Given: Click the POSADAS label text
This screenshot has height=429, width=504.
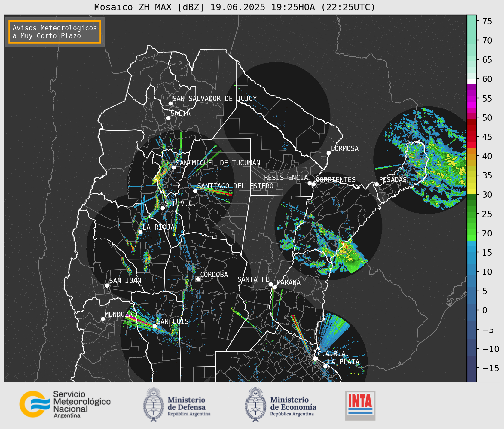Looking at the screenshot, I should [x=393, y=180].
